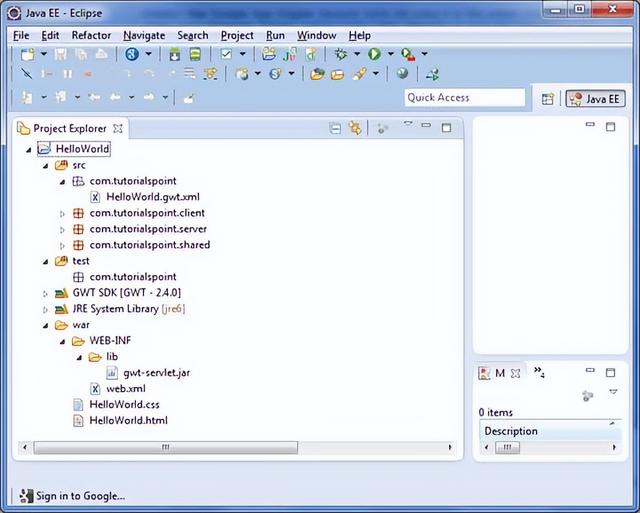Maximize the Project Explorer panel
The width and height of the screenshot is (640, 513).
[x=446, y=128]
